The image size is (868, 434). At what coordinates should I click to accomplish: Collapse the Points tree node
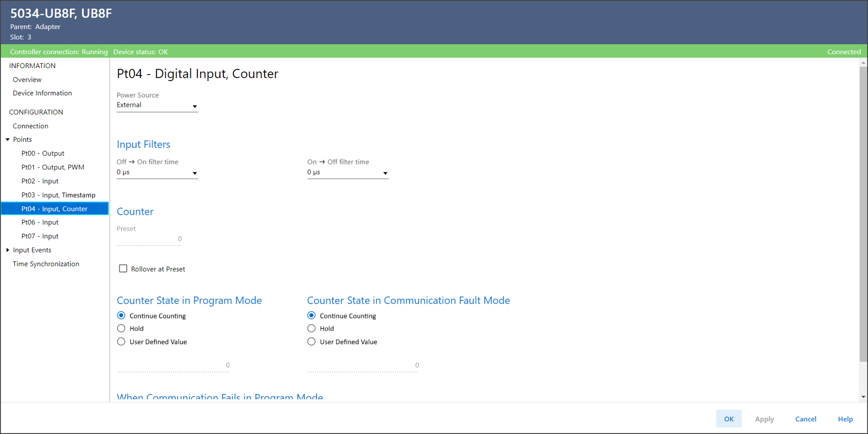click(8, 140)
